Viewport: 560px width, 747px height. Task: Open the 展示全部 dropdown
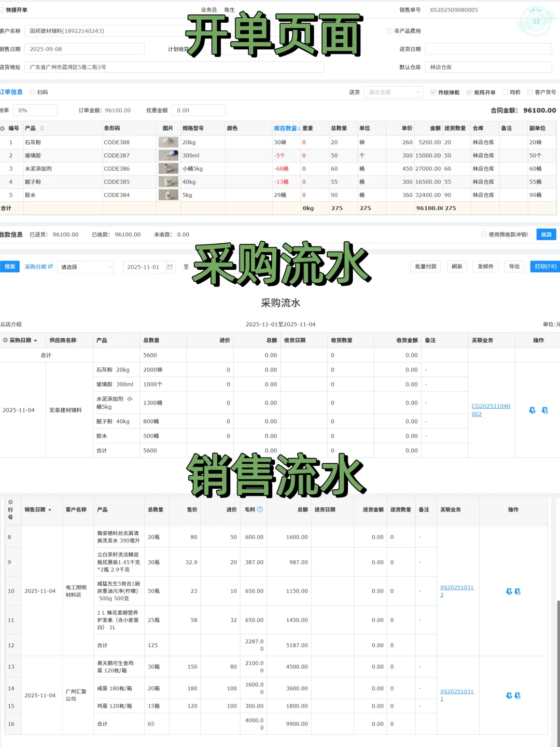393,92
